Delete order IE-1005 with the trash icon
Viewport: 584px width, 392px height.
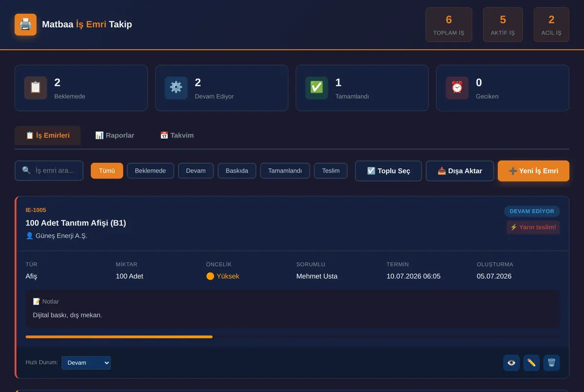point(551,363)
